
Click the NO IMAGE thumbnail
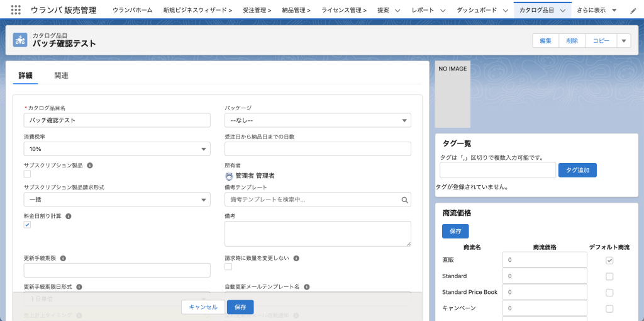[453, 94]
